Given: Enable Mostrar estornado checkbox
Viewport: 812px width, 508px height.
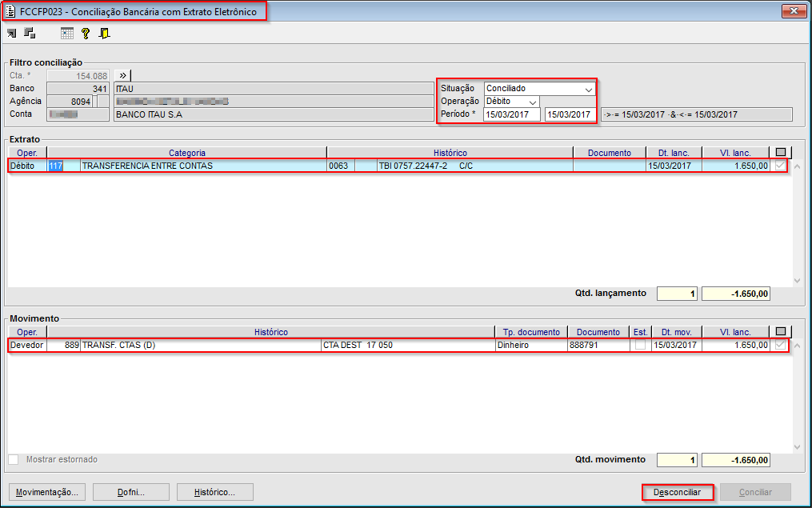Looking at the screenshot, I should pos(14,459).
